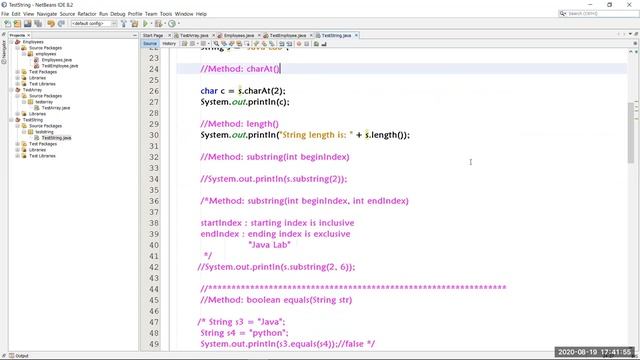Select TestString.java in project tree

[x=56, y=138]
